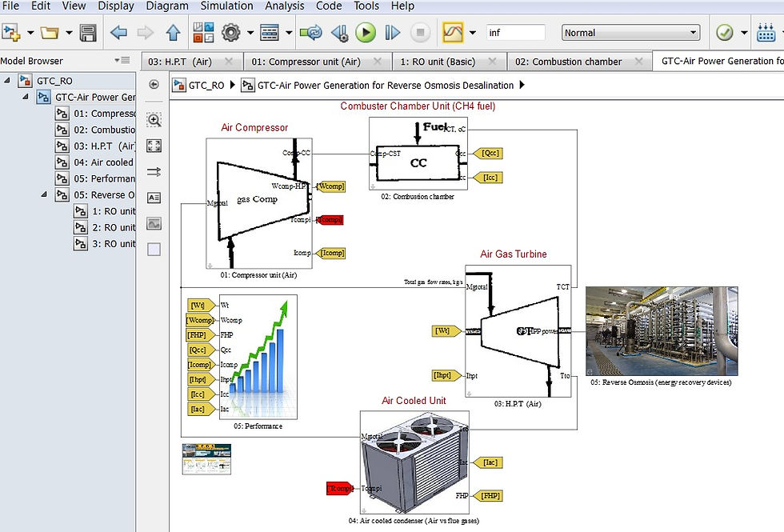This screenshot has width=784, height=532.
Task: Open the Model Browser options dropdown
Action: coord(122,61)
